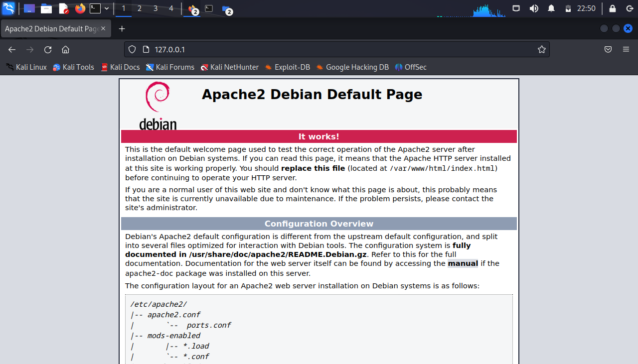Click the Configuration Overview heading

[x=319, y=224]
